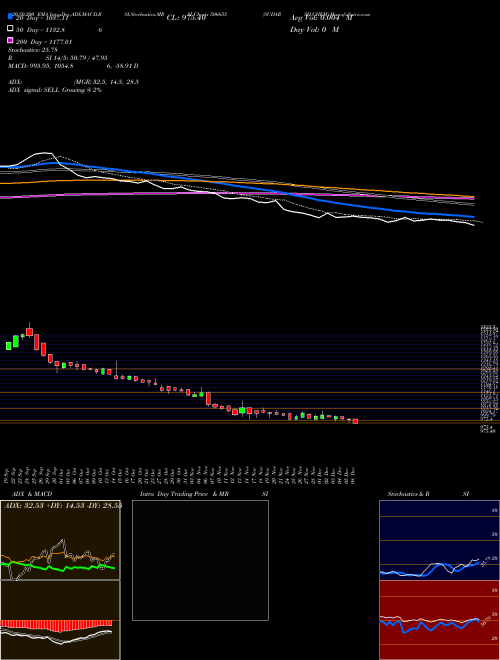Click the 'Intra Day Trading Price & MR' title
This screenshot has width=500, height=660.
[x=184, y=494]
